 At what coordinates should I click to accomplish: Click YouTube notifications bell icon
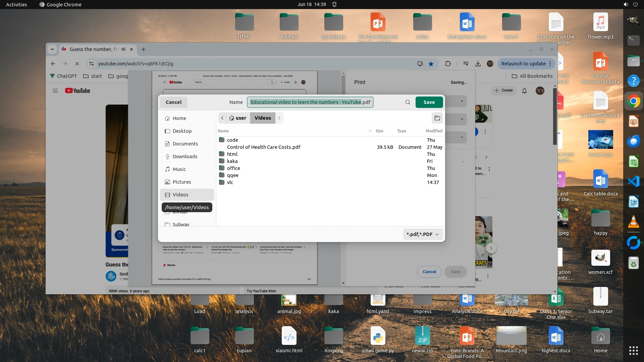pyautogui.click(x=524, y=90)
